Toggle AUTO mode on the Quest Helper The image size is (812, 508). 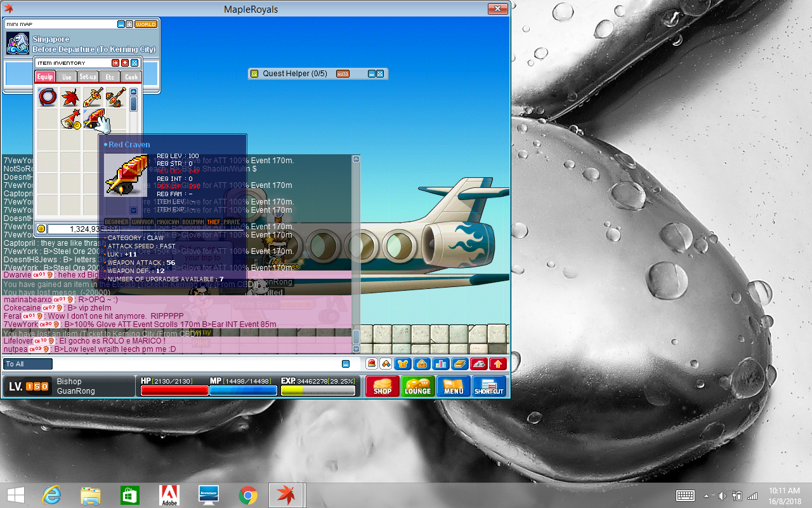tap(343, 73)
